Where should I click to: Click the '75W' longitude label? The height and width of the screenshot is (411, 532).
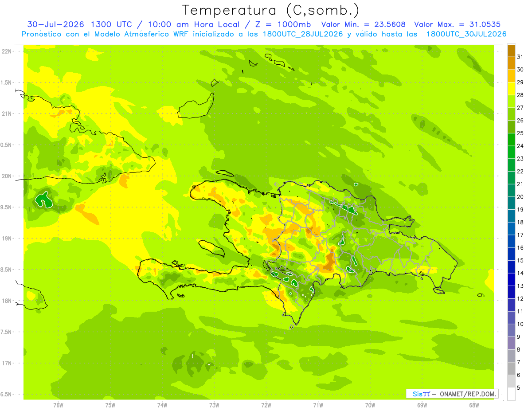coord(110,405)
